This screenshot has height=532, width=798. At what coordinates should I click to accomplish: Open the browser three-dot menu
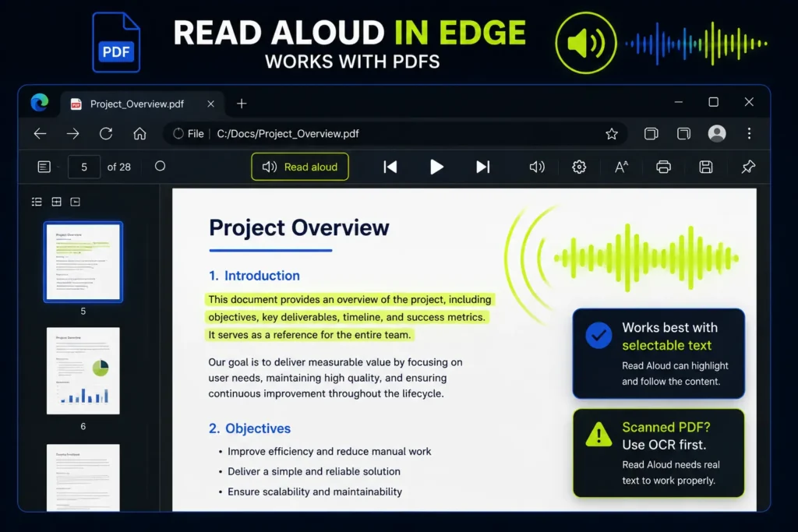click(x=749, y=133)
